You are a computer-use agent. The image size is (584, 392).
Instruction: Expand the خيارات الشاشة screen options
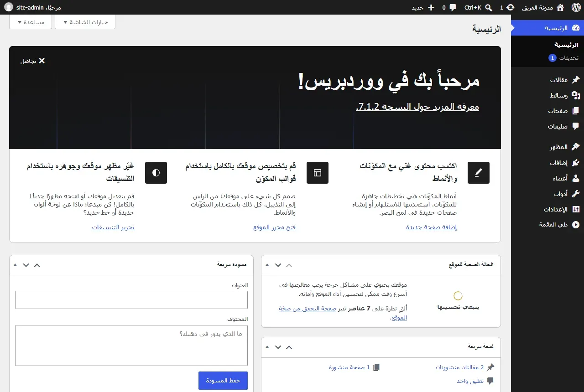(x=85, y=22)
